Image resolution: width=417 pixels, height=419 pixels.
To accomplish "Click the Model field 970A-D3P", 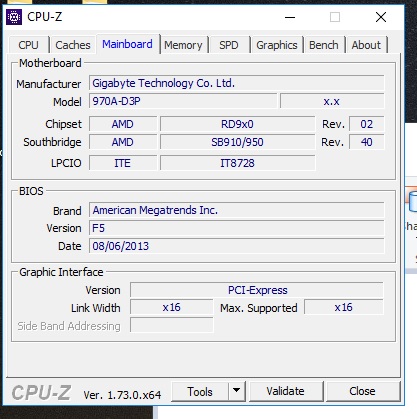I will click(183, 101).
